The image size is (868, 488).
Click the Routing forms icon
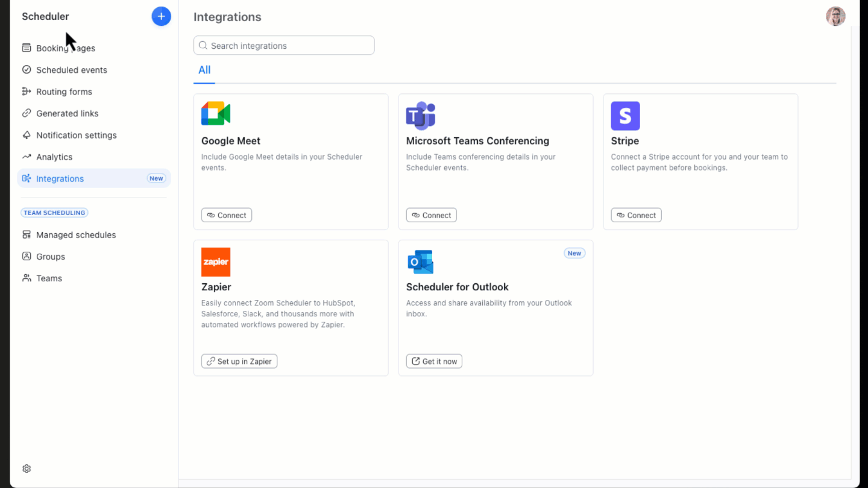[x=27, y=92]
